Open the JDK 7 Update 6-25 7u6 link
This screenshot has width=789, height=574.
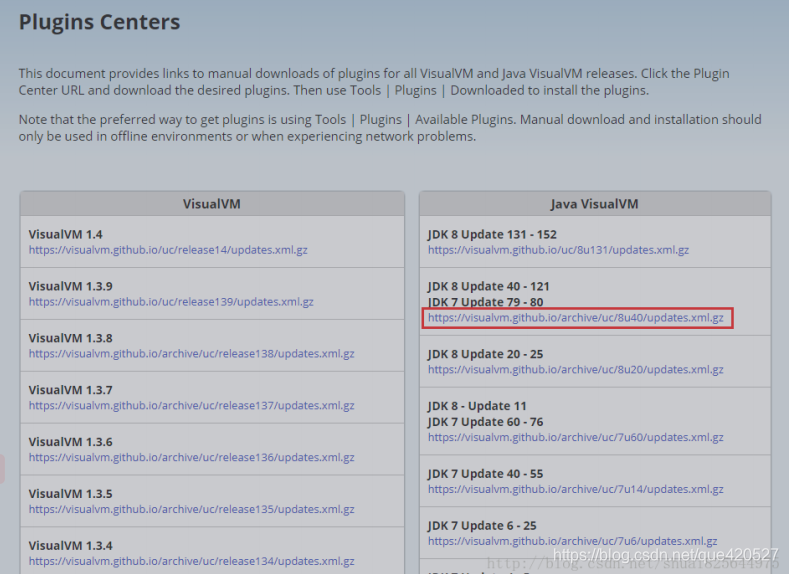click(x=573, y=541)
